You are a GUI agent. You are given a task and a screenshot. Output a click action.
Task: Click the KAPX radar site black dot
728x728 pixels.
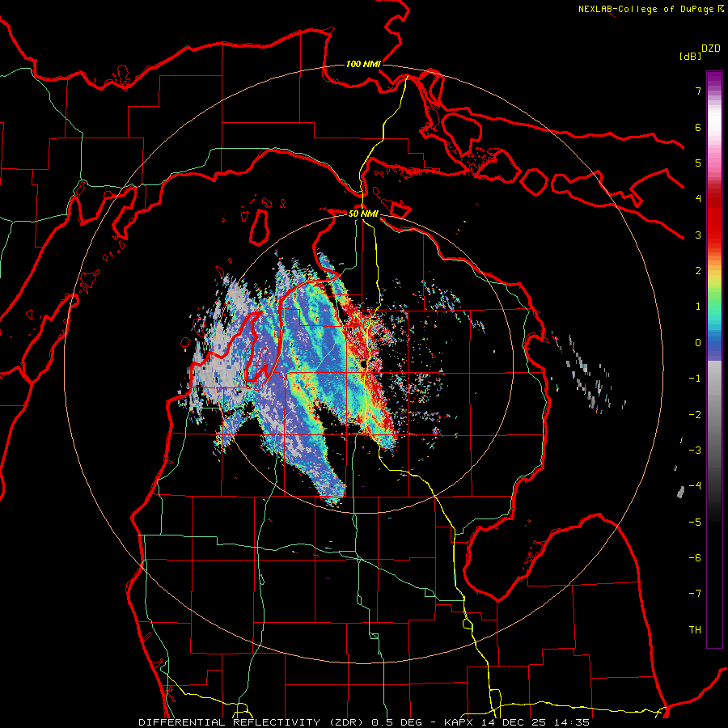(363, 365)
